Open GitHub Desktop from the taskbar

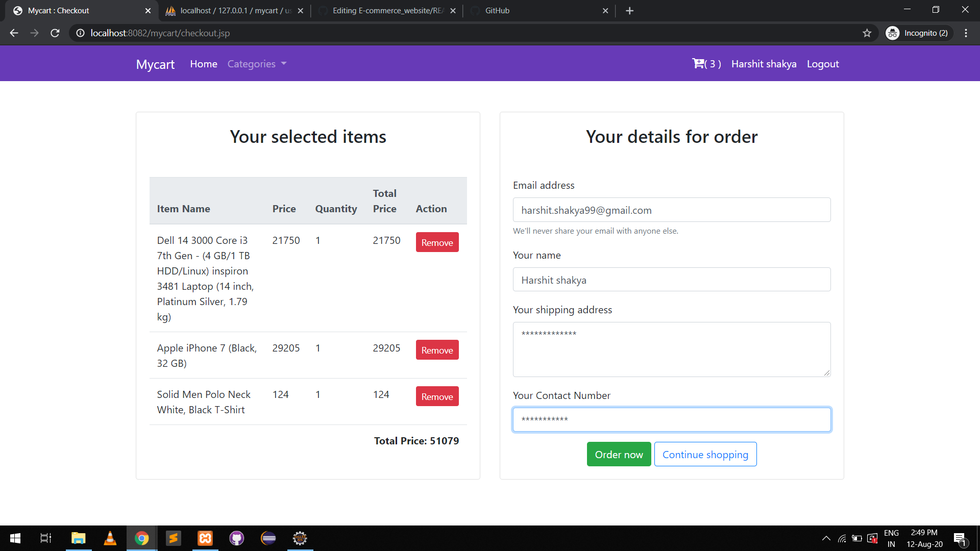tap(236, 538)
